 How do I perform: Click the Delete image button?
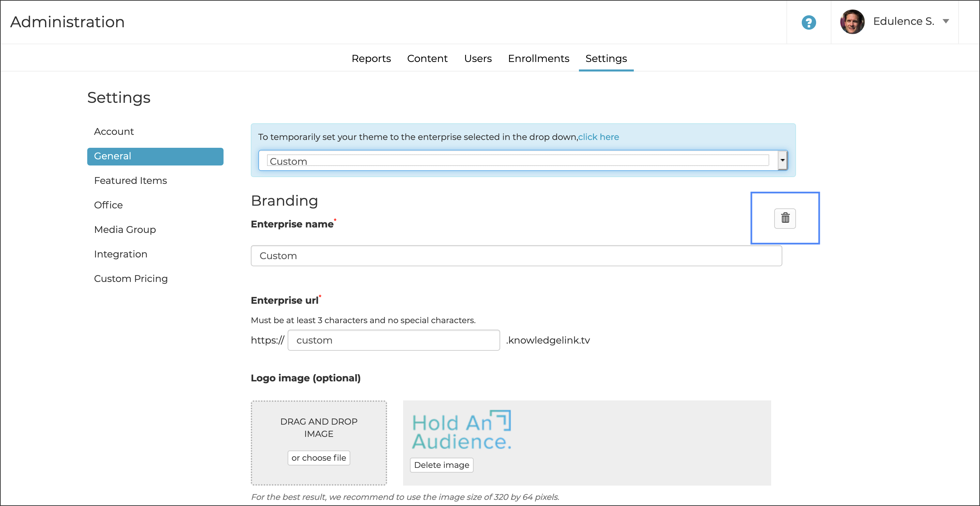pos(441,465)
